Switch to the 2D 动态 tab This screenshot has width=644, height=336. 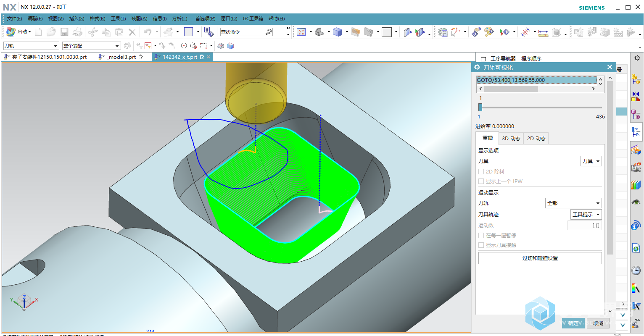click(x=536, y=138)
